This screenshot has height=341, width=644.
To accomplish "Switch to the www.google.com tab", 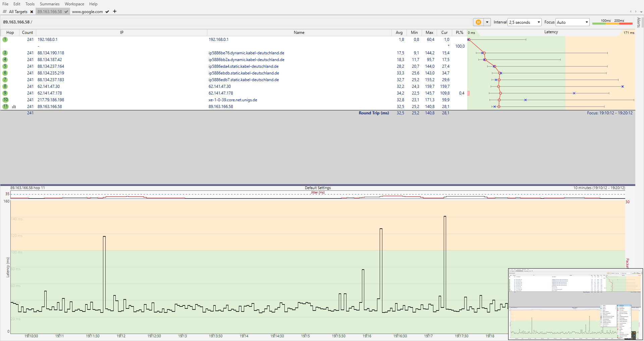I will click(x=87, y=12).
